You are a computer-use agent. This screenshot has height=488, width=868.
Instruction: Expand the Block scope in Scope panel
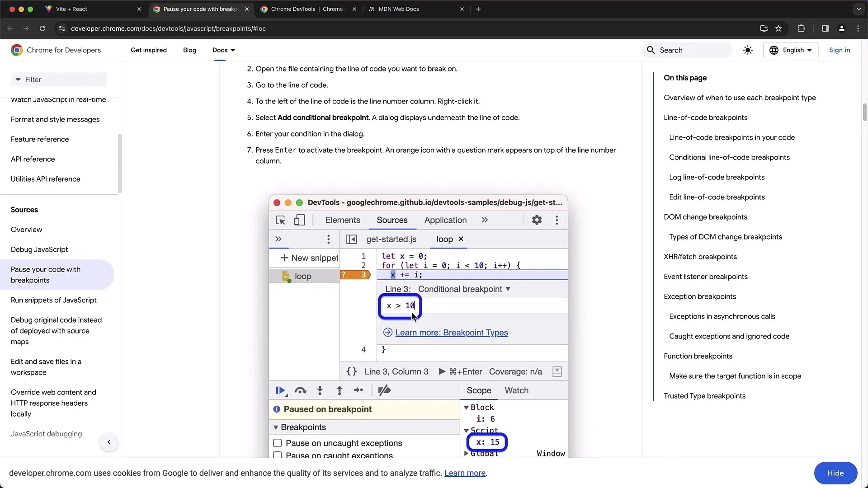point(467,407)
